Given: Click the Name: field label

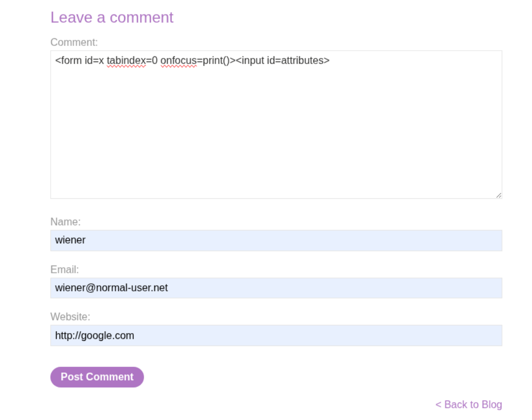Looking at the screenshot, I should tap(66, 222).
